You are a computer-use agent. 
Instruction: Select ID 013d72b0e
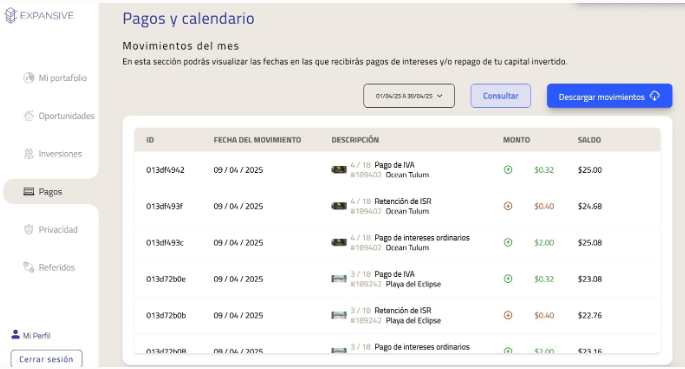[166, 279]
